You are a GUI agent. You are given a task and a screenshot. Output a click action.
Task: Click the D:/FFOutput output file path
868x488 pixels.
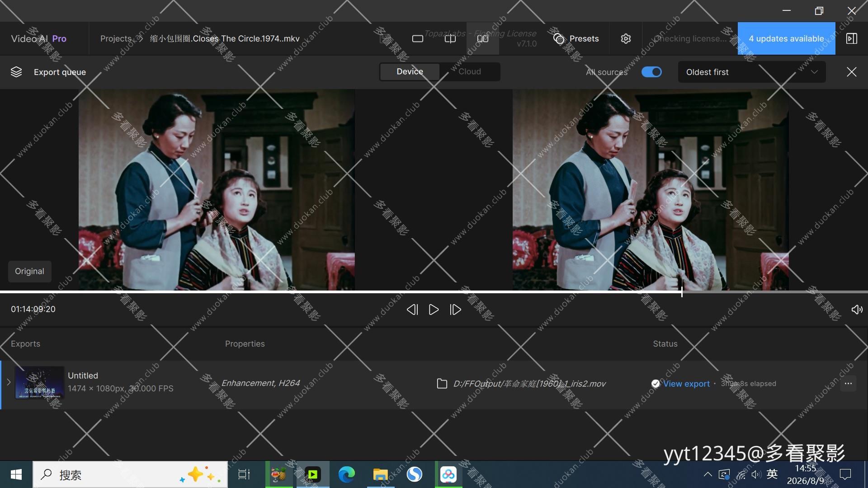(529, 384)
